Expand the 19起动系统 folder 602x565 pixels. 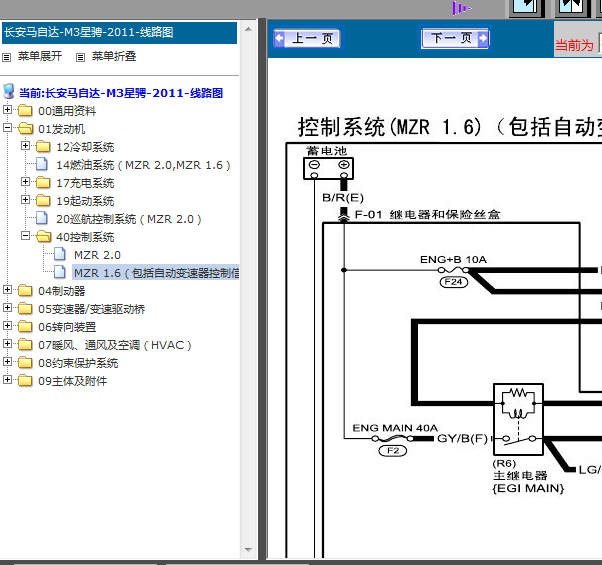[x=25, y=200]
